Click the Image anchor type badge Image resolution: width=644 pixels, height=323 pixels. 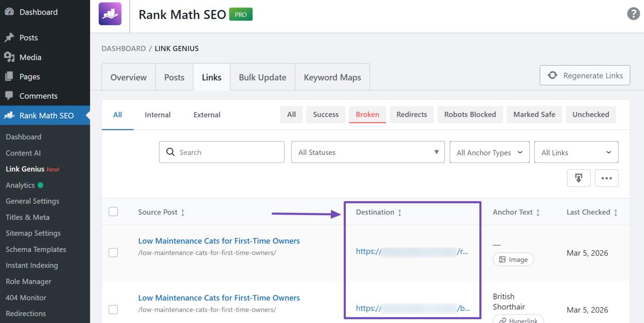(513, 260)
